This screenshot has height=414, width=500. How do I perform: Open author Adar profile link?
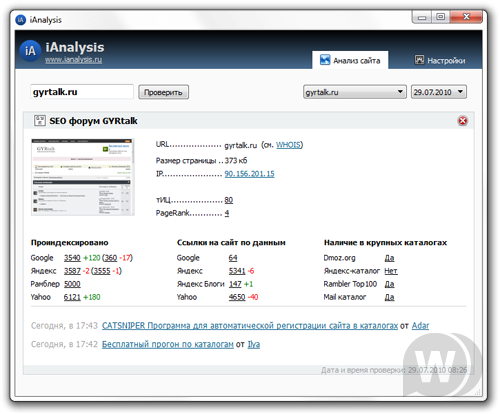(x=420, y=326)
